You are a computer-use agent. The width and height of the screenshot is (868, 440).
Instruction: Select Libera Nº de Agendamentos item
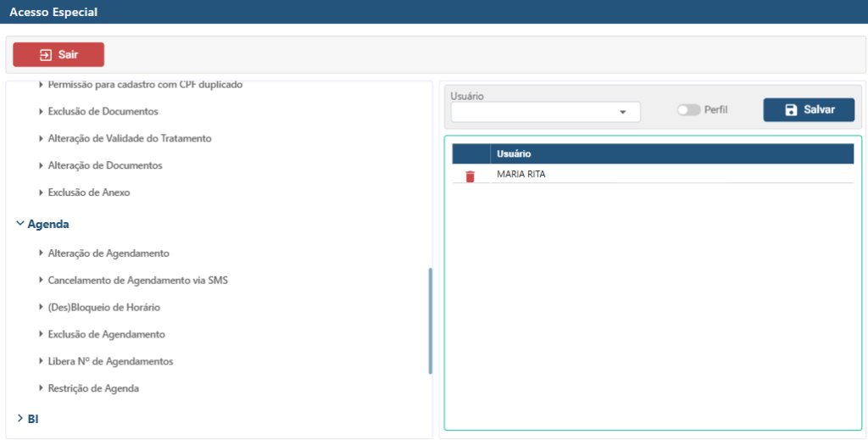pyautogui.click(x=110, y=362)
